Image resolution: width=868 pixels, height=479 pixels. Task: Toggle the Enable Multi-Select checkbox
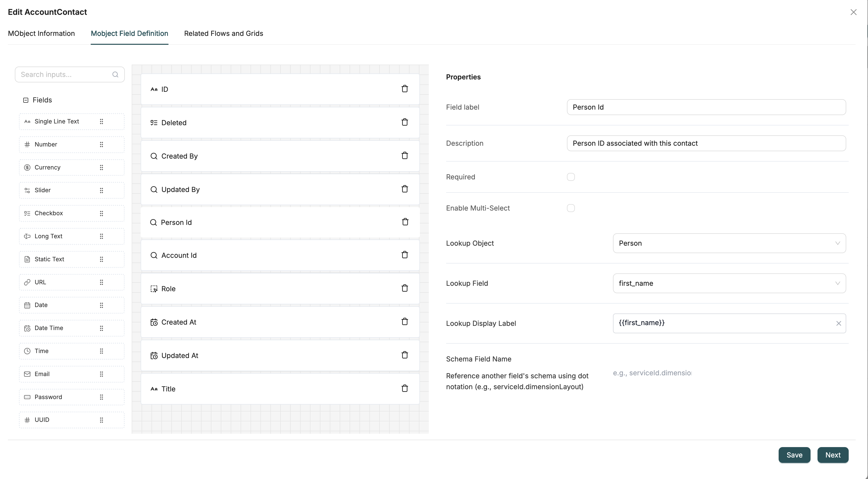click(570, 208)
